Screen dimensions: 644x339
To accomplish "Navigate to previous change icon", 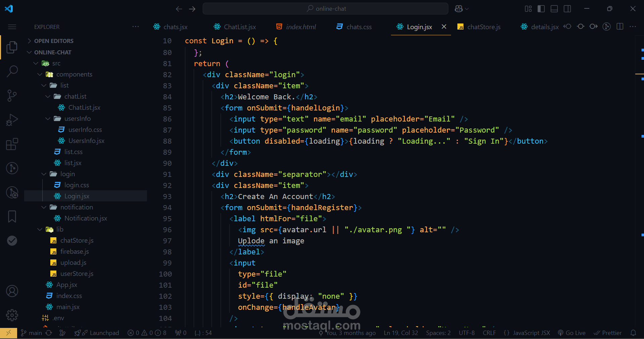I will (x=567, y=27).
